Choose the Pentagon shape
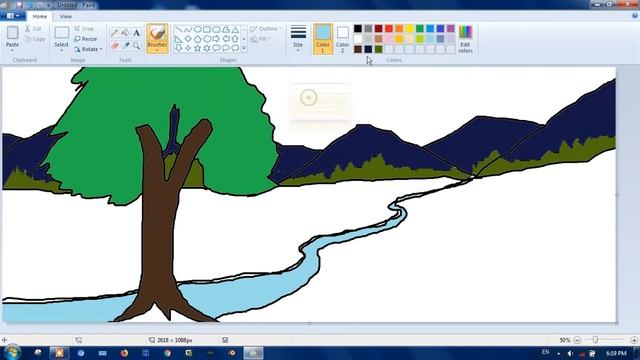640x360 pixels. click(198, 39)
